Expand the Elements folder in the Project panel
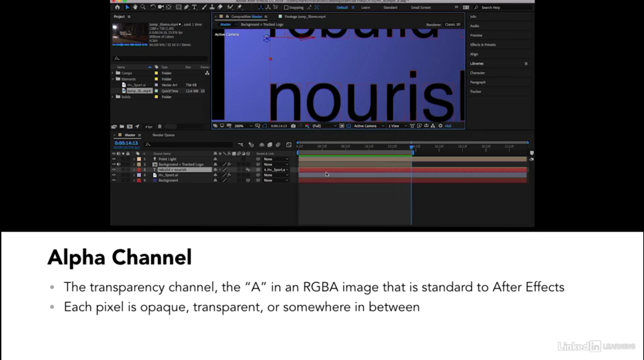 coord(113,79)
